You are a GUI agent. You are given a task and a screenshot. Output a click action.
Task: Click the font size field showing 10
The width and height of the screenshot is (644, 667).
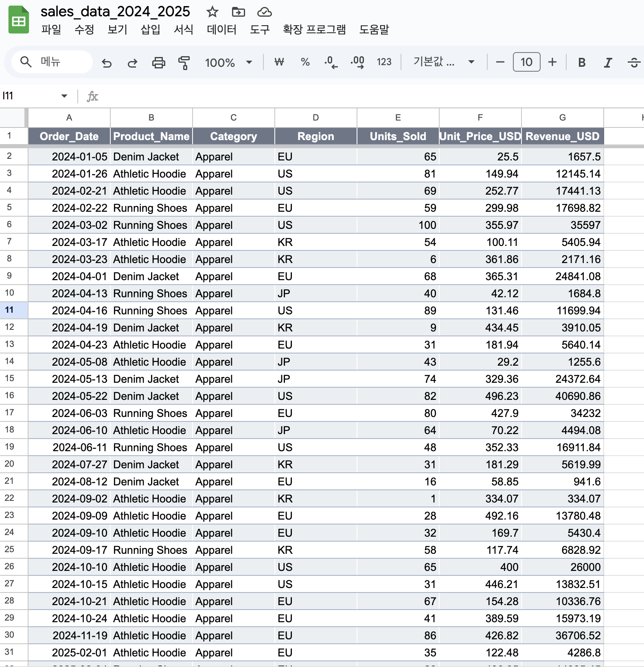[x=526, y=62]
